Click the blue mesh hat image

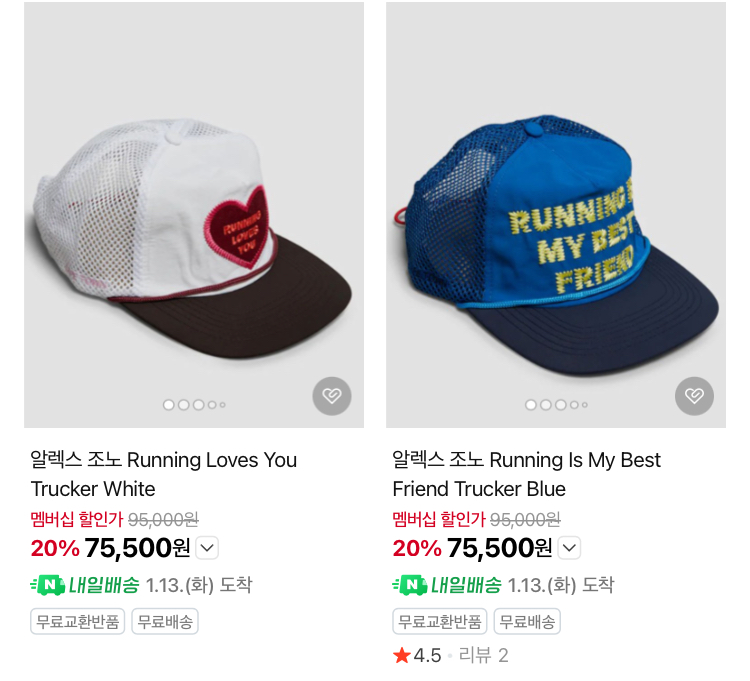point(556,215)
